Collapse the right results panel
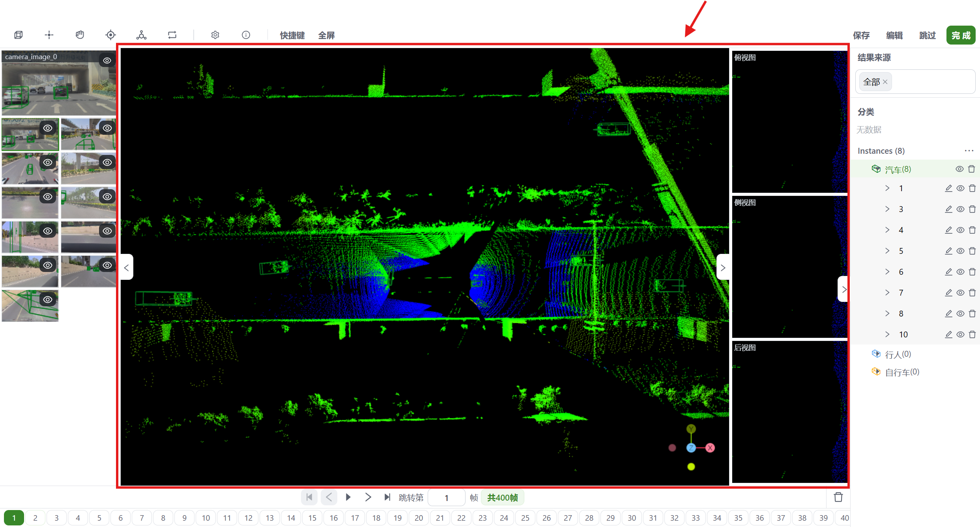Screen dimensions: 980x527 pos(843,289)
